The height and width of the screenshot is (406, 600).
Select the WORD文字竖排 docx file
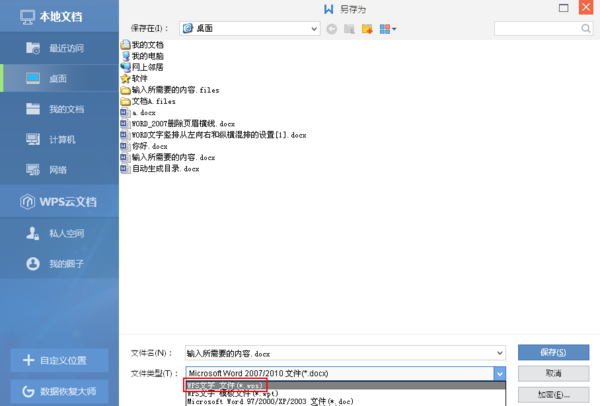213,135
